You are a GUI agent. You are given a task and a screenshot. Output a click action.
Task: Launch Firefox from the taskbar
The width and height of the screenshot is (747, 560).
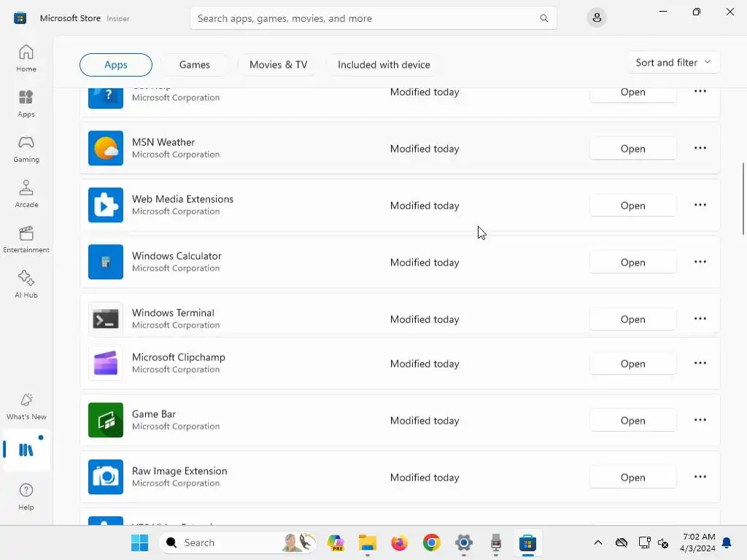pyautogui.click(x=399, y=542)
